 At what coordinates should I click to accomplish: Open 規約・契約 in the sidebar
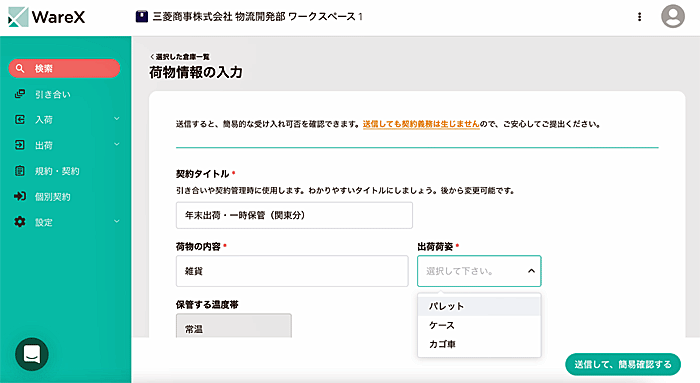[x=57, y=171]
